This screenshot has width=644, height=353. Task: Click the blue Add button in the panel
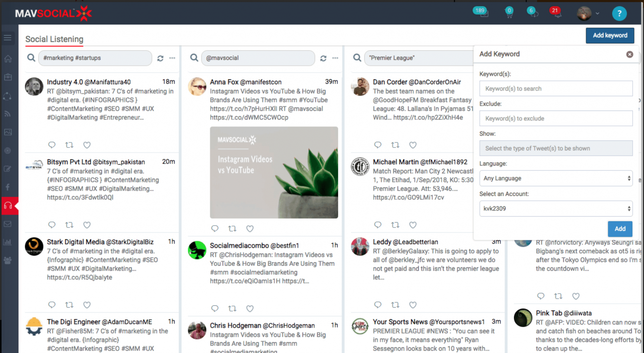click(619, 229)
